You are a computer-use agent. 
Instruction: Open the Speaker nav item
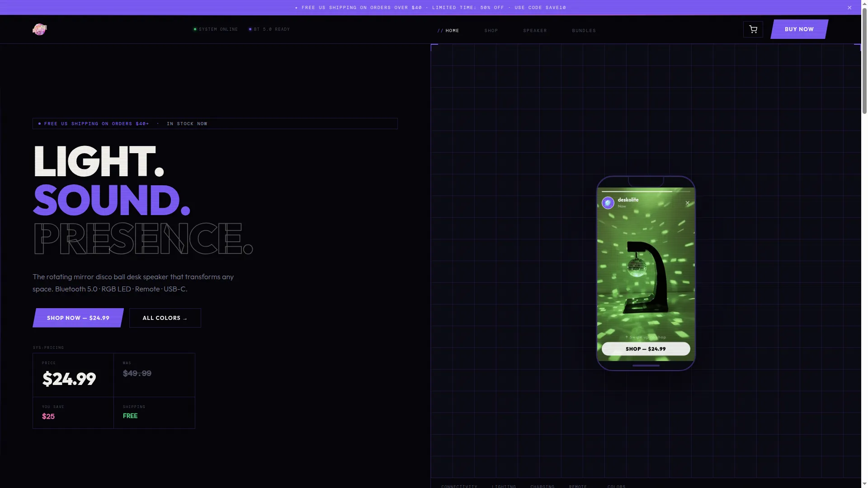pyautogui.click(x=535, y=31)
